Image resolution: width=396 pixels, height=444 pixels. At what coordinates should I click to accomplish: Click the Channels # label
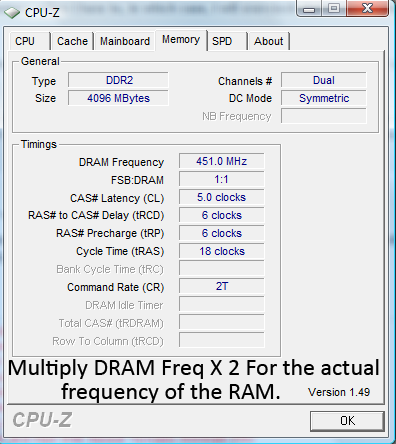coord(245,81)
